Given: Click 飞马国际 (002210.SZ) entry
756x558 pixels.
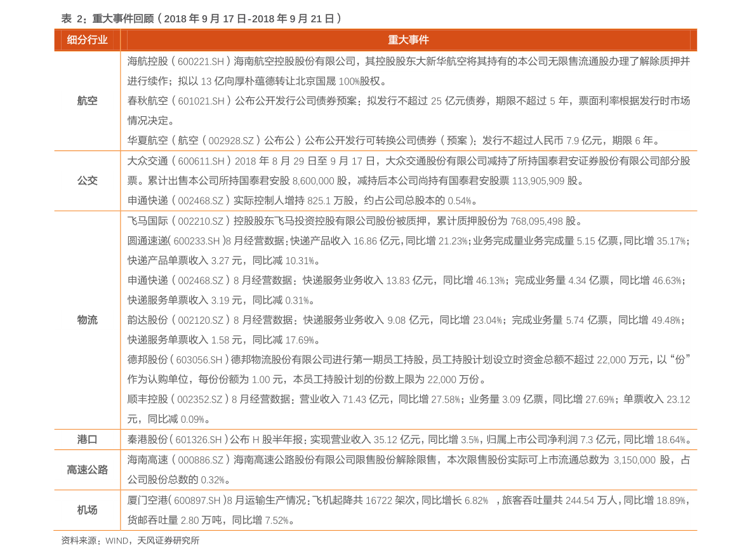Looking at the screenshot, I should coord(355,221).
